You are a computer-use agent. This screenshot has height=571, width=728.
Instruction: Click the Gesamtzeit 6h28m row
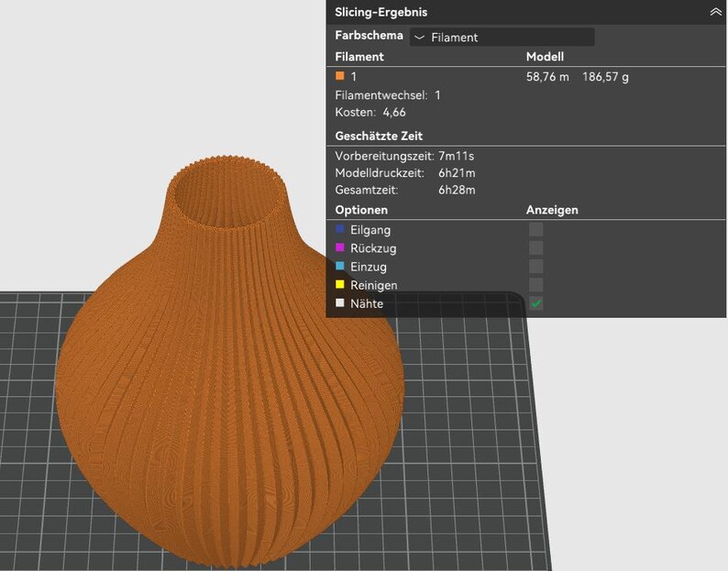[x=405, y=190]
